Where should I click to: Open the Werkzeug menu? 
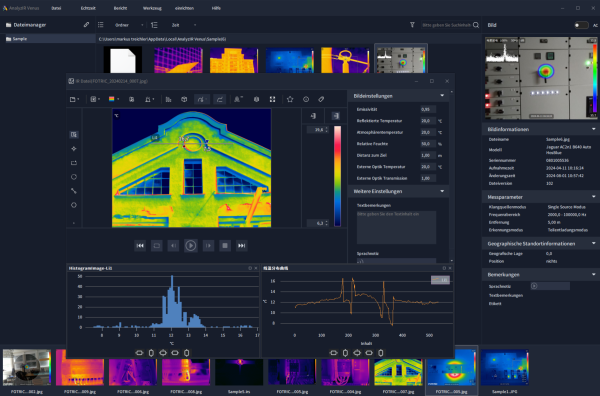(152, 8)
